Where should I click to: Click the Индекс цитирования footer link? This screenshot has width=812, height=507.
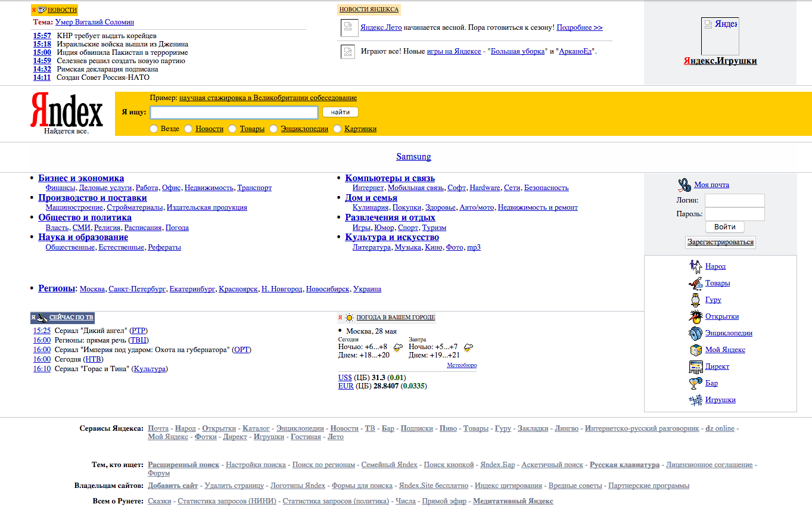click(x=508, y=486)
